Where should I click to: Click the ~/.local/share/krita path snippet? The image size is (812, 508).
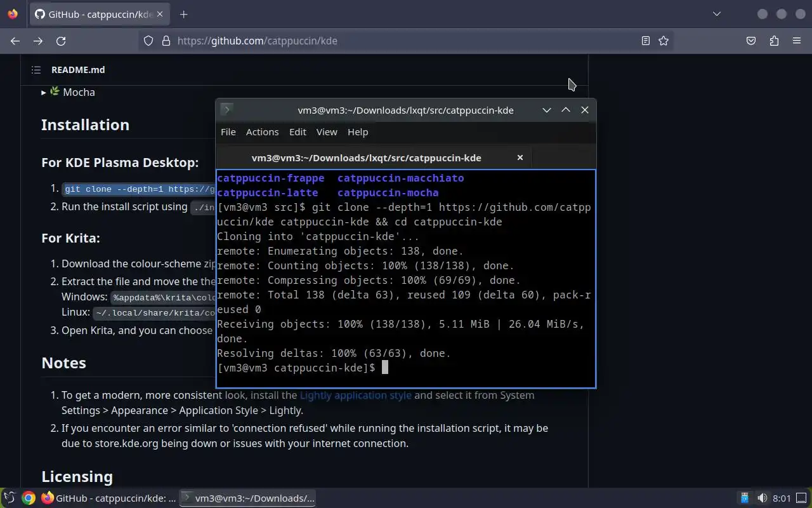155,312
